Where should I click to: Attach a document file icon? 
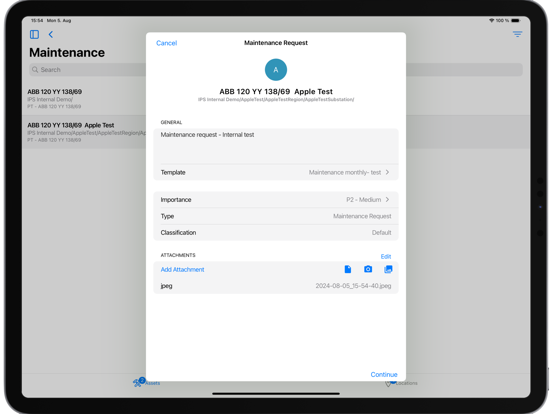[x=347, y=269]
